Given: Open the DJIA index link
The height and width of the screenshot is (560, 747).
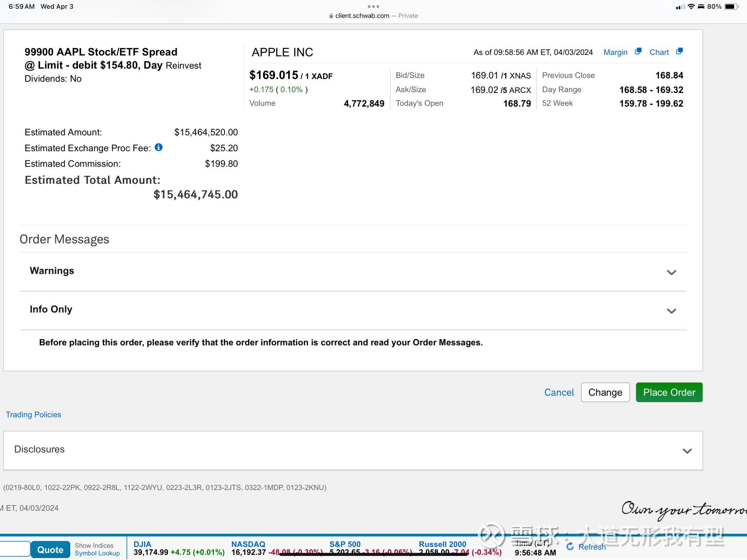Looking at the screenshot, I should [142, 544].
